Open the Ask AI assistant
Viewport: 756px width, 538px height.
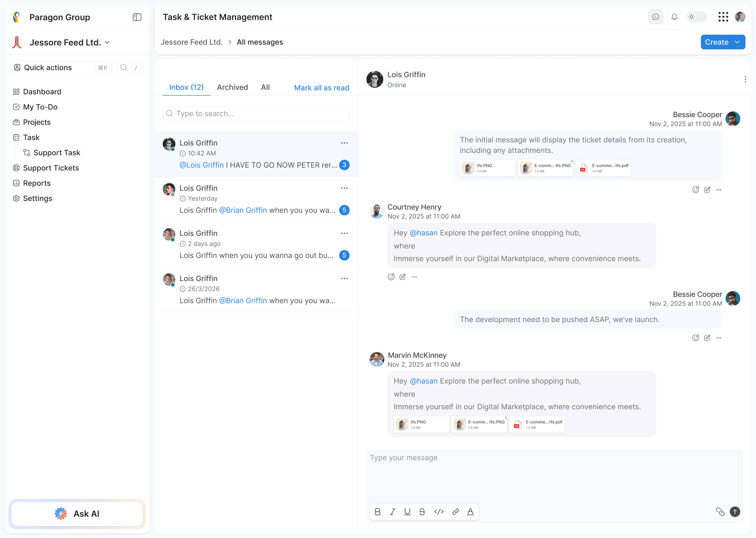point(77,514)
